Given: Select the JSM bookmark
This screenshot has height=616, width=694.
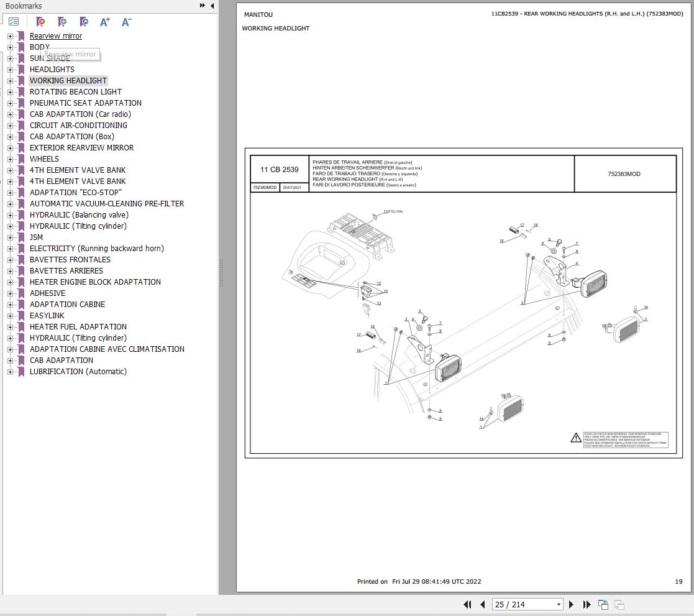Looking at the screenshot, I should click(36, 237).
